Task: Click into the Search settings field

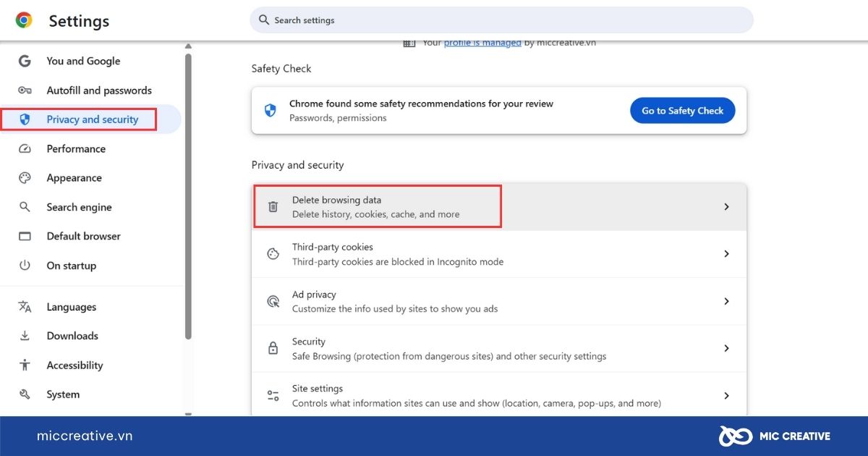Action: point(501,20)
